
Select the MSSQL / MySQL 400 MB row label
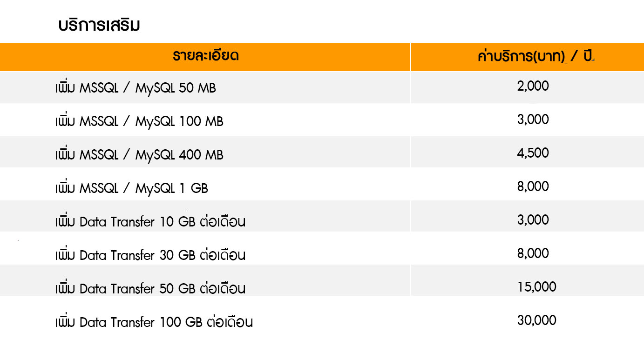coord(139,155)
